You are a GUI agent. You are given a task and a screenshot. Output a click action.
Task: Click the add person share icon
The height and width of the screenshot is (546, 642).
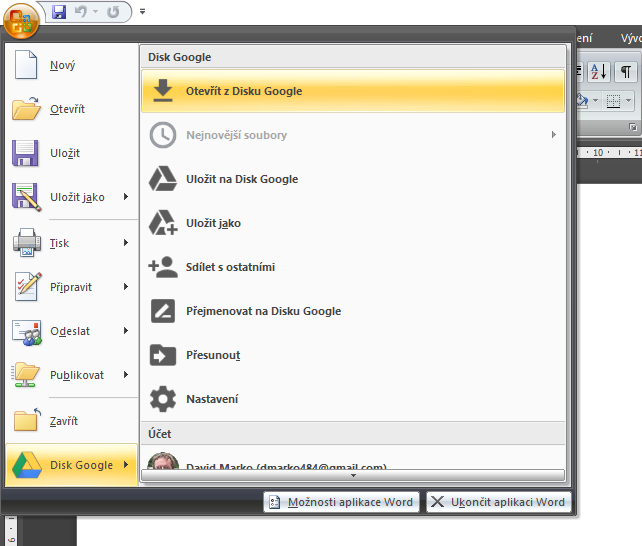[x=163, y=267]
